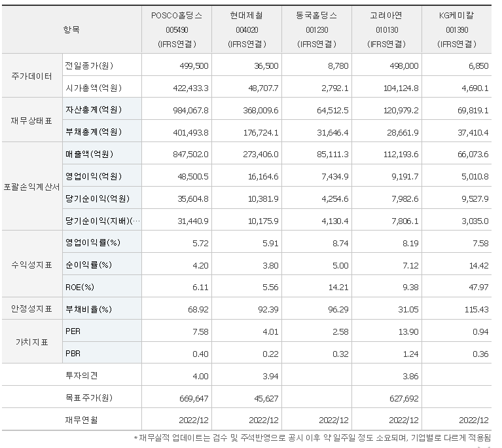Viewport: 502px width, 448px height.
Task: Select debt ratio value 115.43
Action: pos(476,310)
